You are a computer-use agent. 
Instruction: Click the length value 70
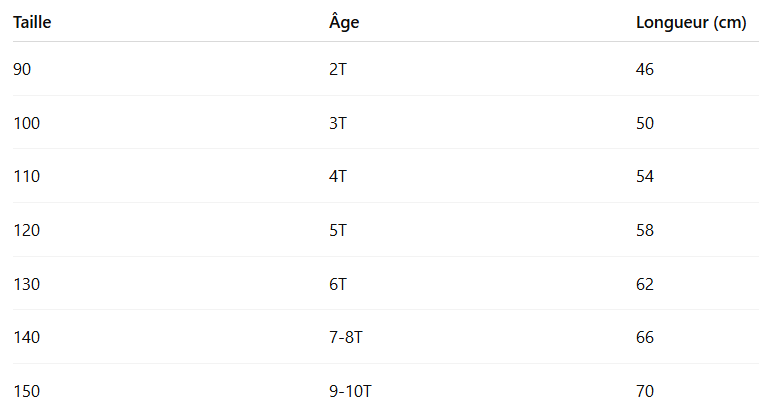[x=645, y=390]
